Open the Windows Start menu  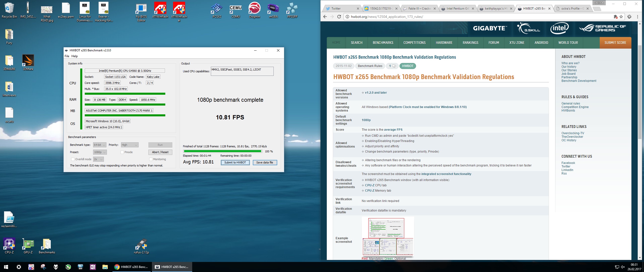click(6, 267)
